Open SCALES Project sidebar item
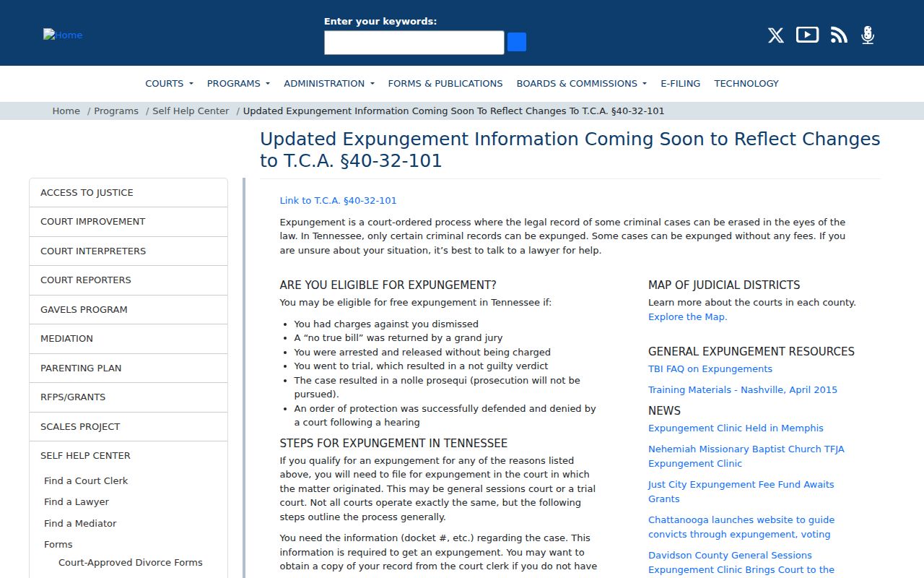 pos(128,426)
